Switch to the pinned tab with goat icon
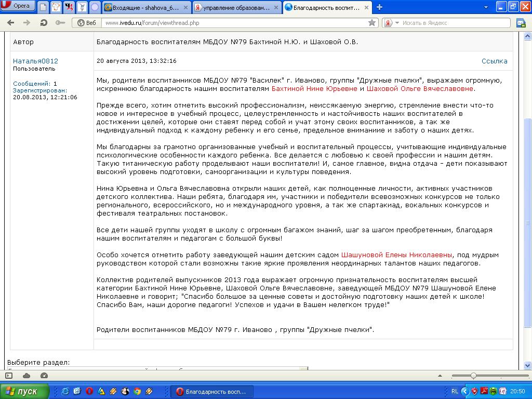Image resolution: width=532 pixels, height=399 pixels. tap(82, 7)
